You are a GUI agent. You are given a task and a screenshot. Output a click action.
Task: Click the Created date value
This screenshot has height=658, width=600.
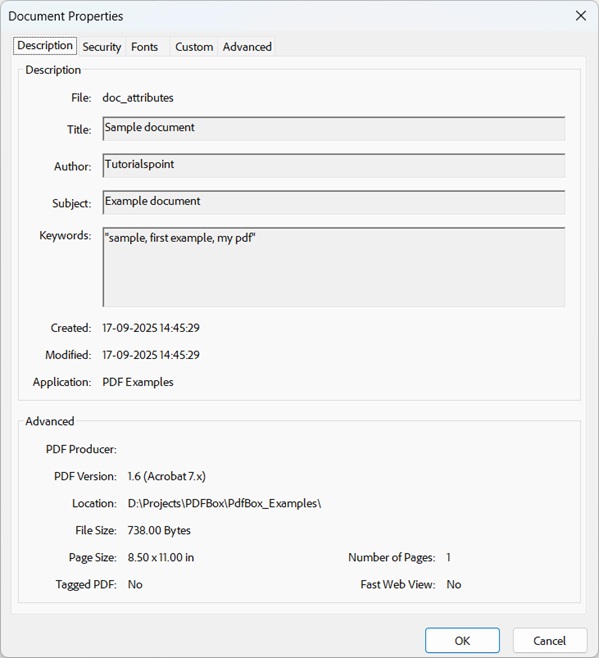click(x=151, y=328)
